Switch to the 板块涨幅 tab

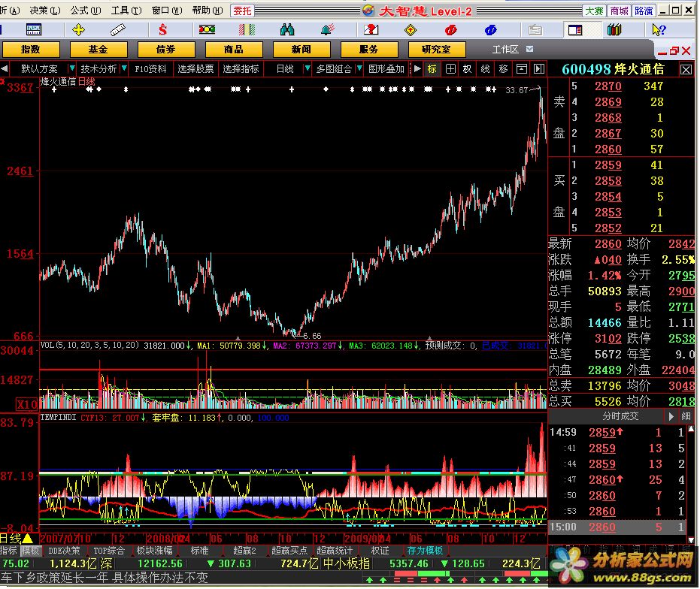pos(154,551)
